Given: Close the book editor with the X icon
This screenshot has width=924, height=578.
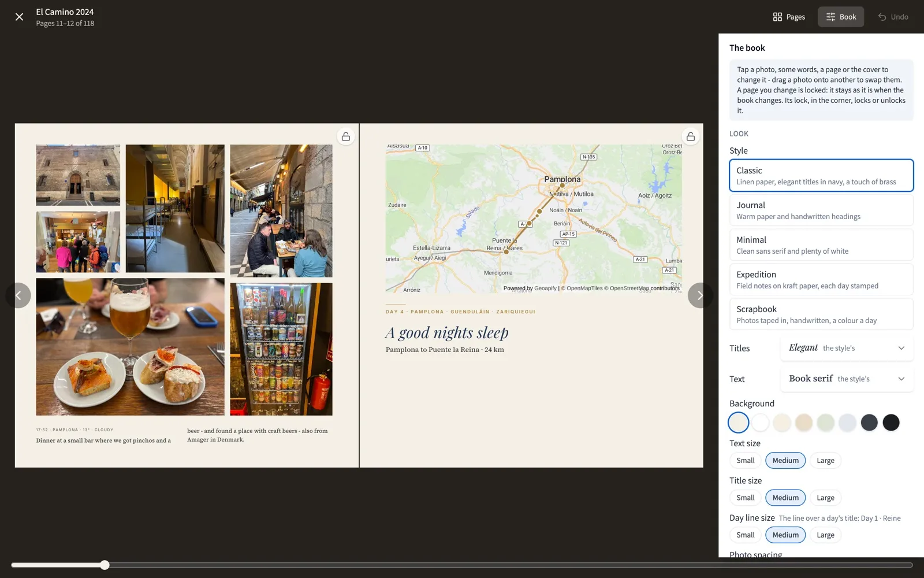Looking at the screenshot, I should [19, 17].
